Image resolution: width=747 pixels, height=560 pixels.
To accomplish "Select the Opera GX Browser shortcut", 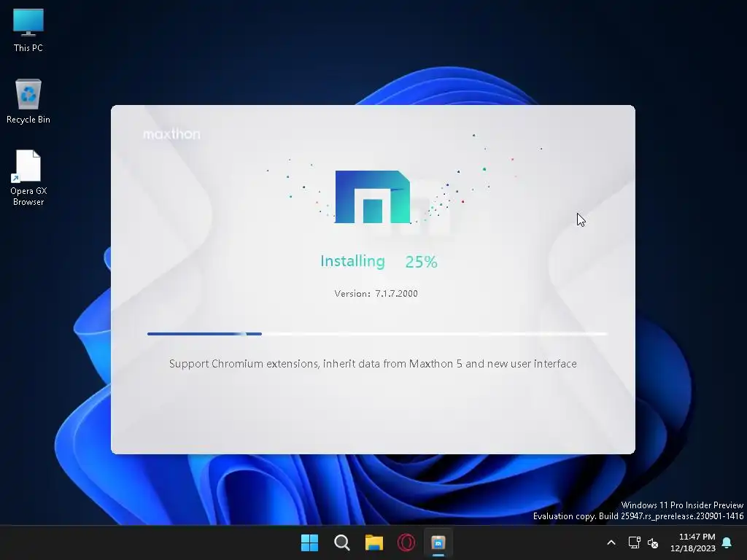I will 28,178.
